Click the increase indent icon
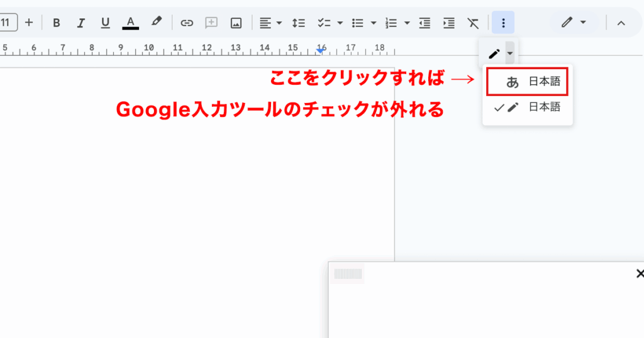Viewport: 644px width, 338px height. pyautogui.click(x=448, y=23)
